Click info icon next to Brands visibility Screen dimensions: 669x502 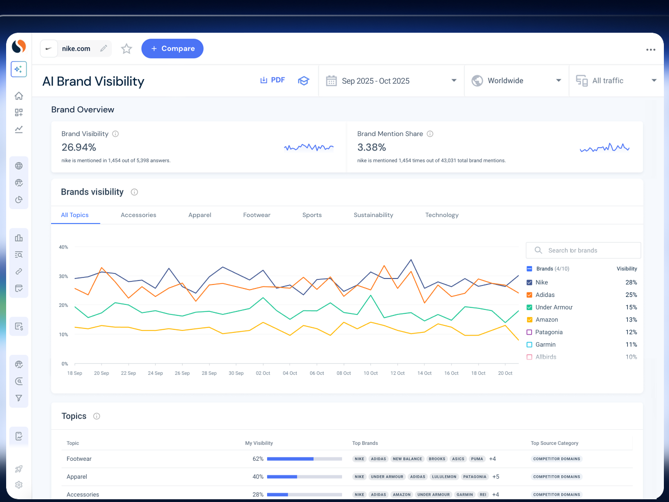pos(134,192)
